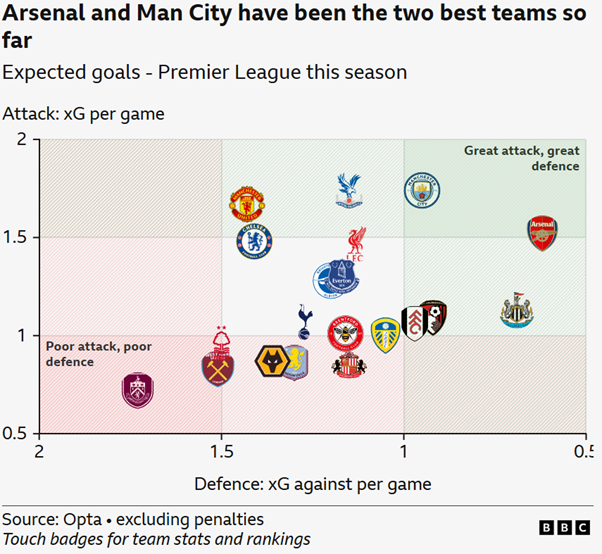The image size is (602, 554).
Task: Open the Manchester City badge stats
Action: [423, 189]
